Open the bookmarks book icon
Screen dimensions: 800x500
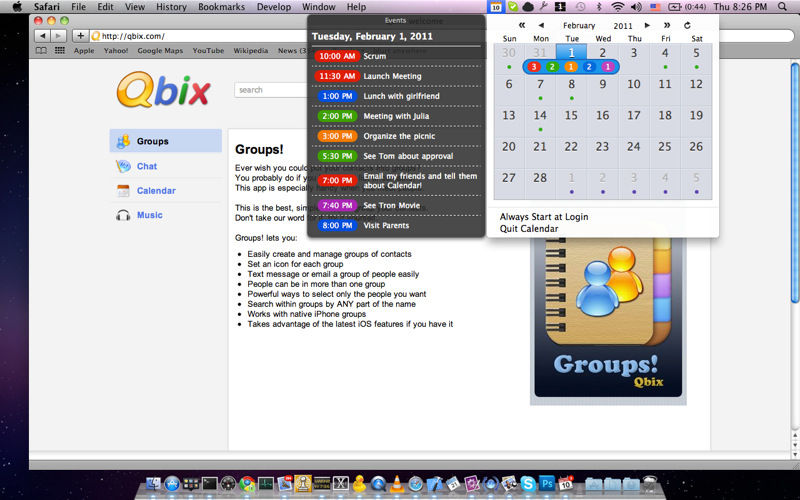tap(41, 51)
